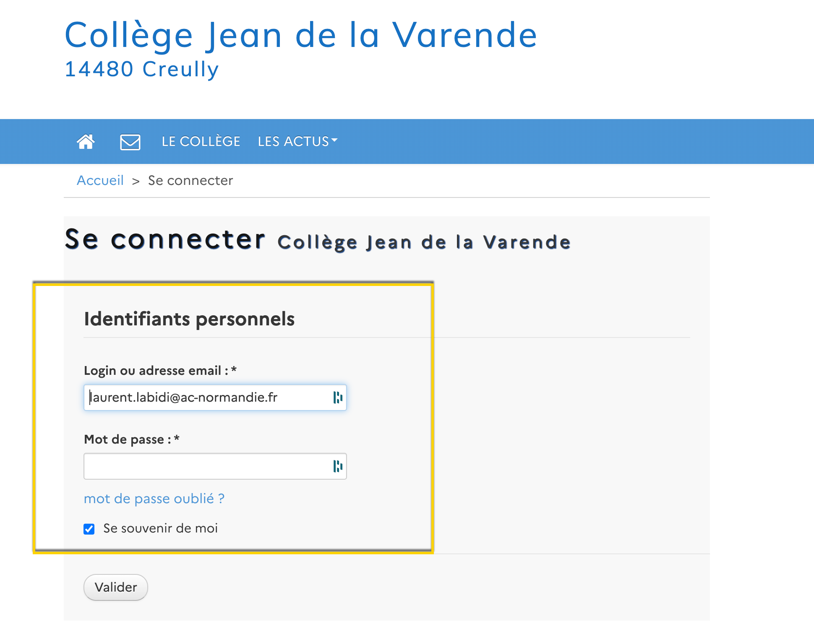Submit form with Valider button
The width and height of the screenshot is (814, 644).
(x=116, y=587)
